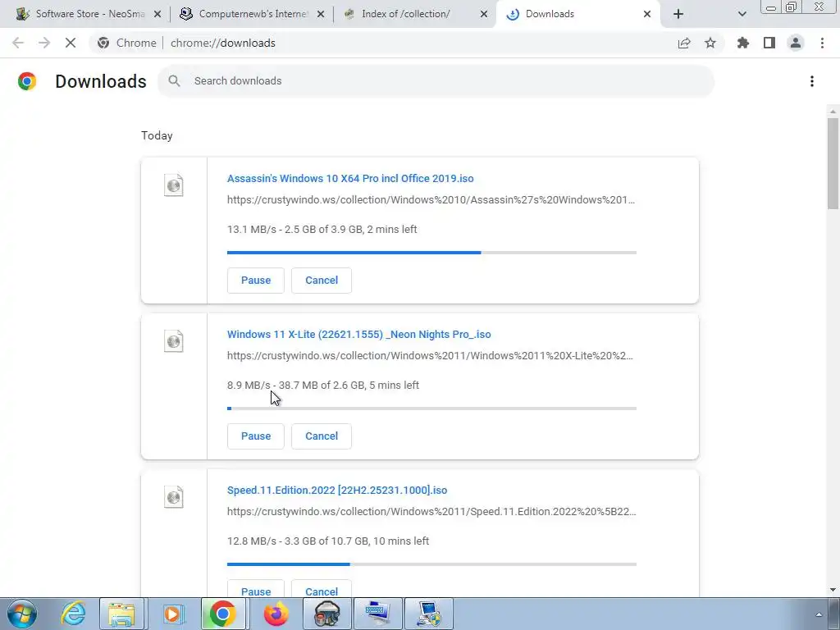Screen dimensions: 840x630
Task: Open Assassin's Windows 10 X64 Pro iso link
Action: pyautogui.click(x=350, y=178)
